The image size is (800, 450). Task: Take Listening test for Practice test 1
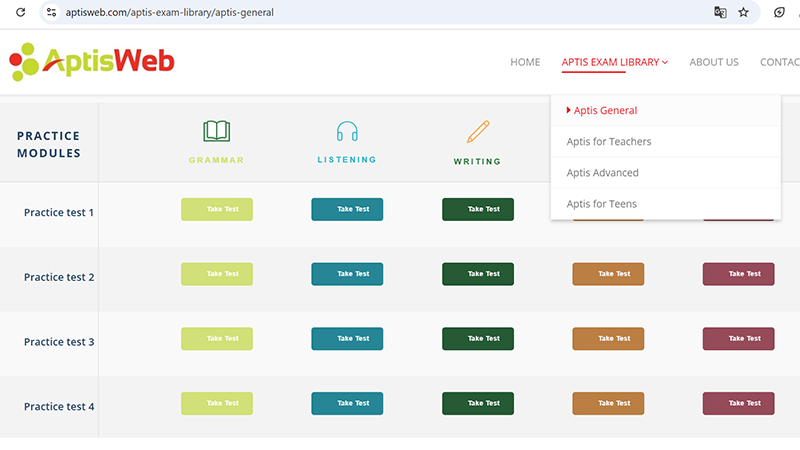[x=347, y=209]
